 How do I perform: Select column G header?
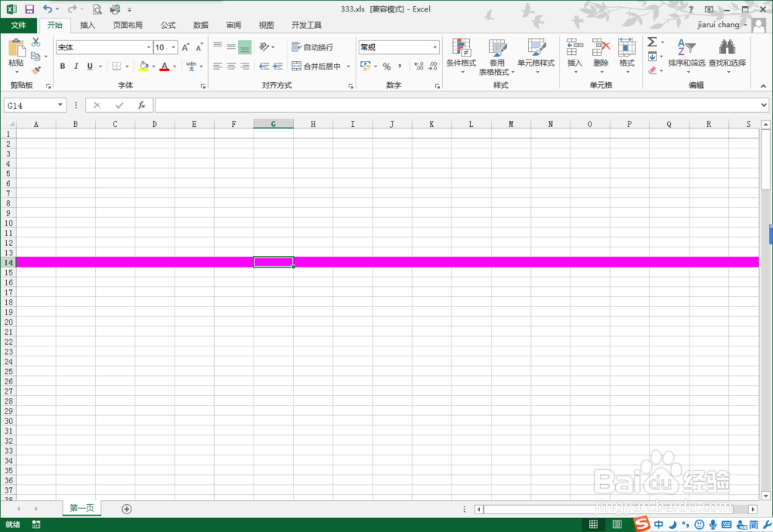click(x=274, y=124)
